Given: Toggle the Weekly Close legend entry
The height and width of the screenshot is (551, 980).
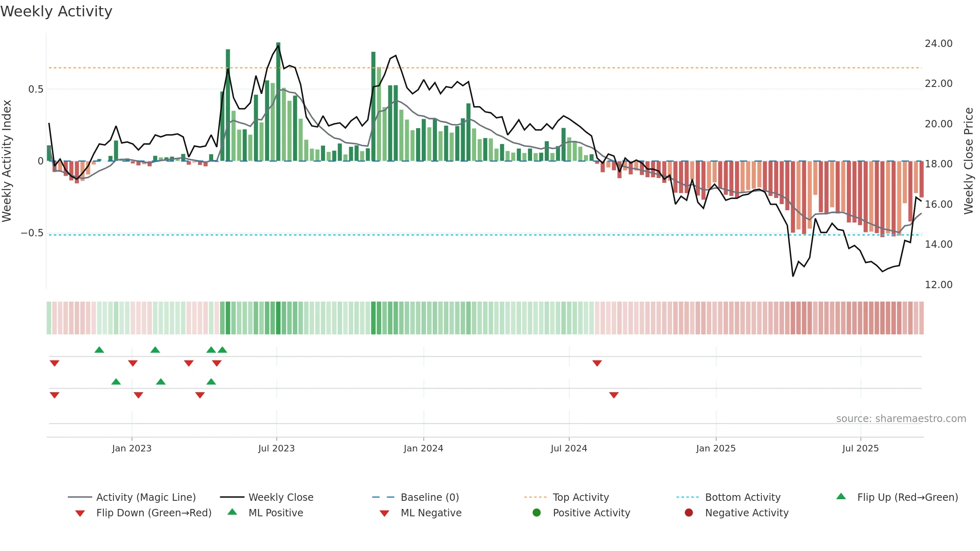Looking at the screenshot, I should point(267,497).
